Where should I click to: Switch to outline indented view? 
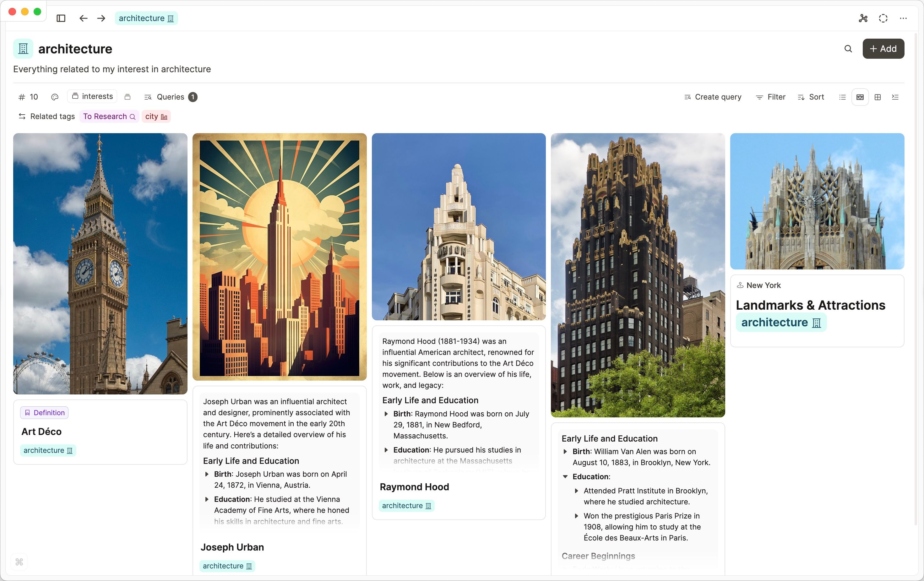[895, 97]
